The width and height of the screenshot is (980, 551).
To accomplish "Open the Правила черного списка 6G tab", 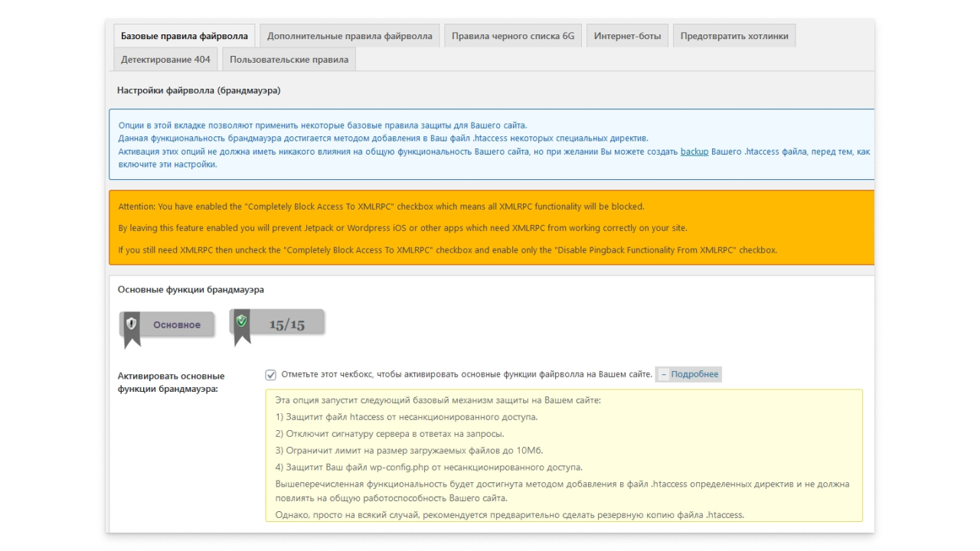I will pyautogui.click(x=512, y=36).
